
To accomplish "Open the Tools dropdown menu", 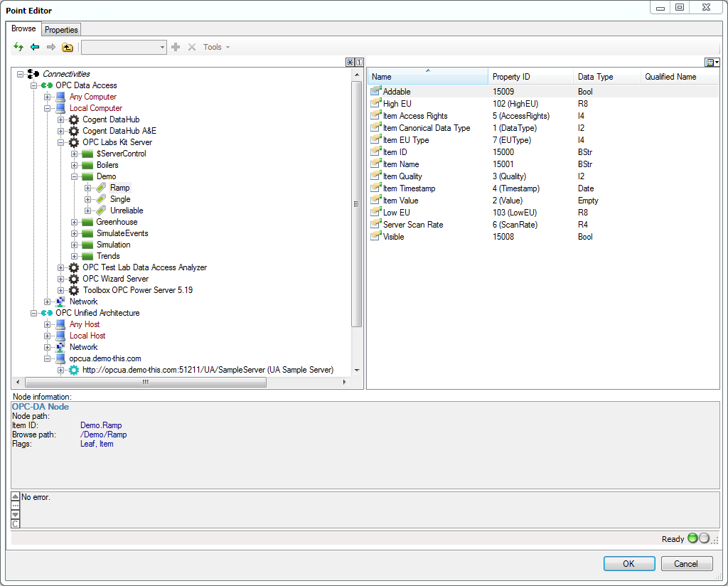I will [216, 47].
